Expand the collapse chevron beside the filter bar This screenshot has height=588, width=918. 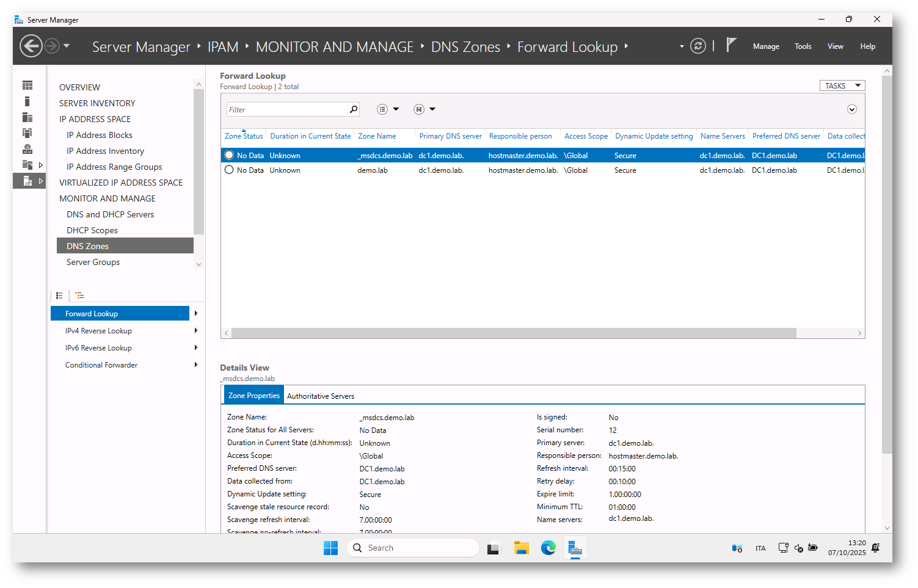852,109
